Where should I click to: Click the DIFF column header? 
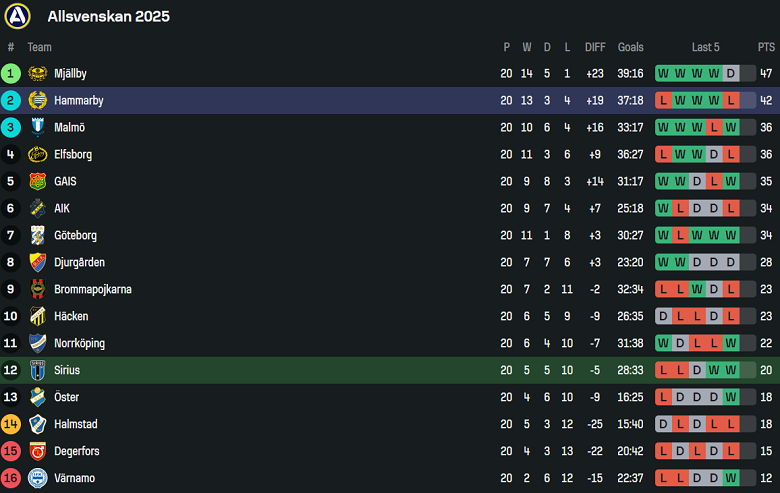click(595, 47)
